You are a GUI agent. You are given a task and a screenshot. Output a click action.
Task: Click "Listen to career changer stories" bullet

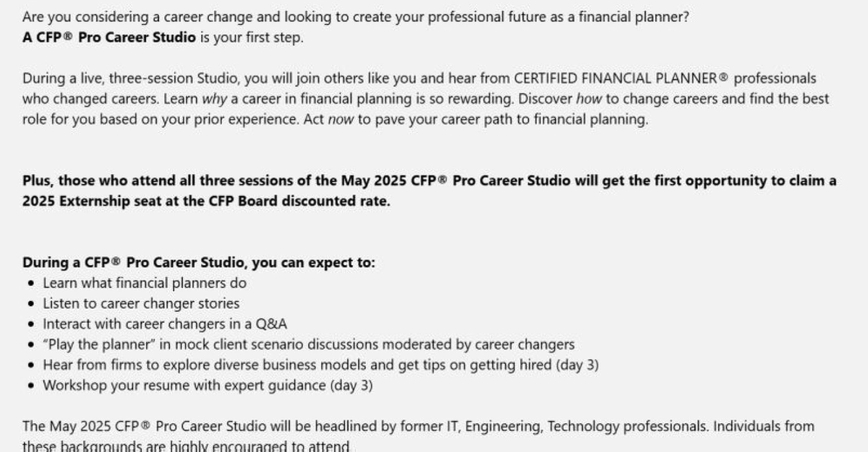(141, 304)
